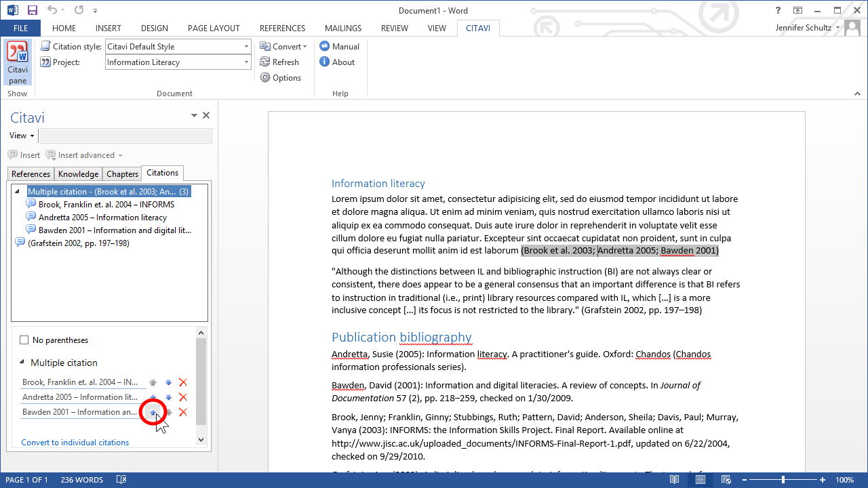
Task: Check the No parentheses checkbox
Action: 24,340
